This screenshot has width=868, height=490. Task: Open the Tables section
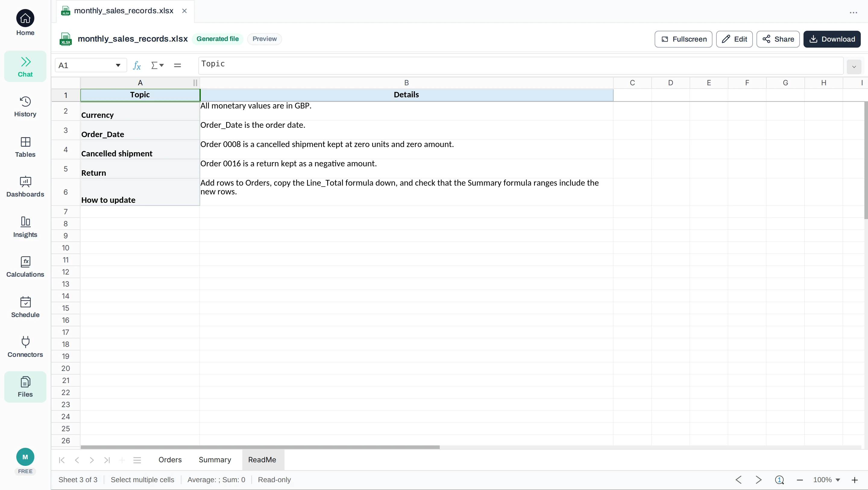click(25, 147)
